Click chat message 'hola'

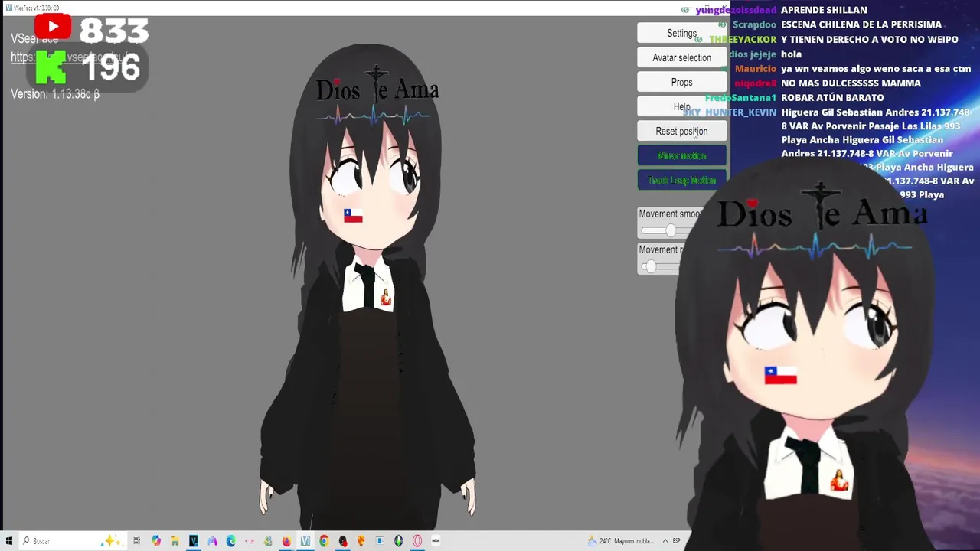pyautogui.click(x=791, y=54)
